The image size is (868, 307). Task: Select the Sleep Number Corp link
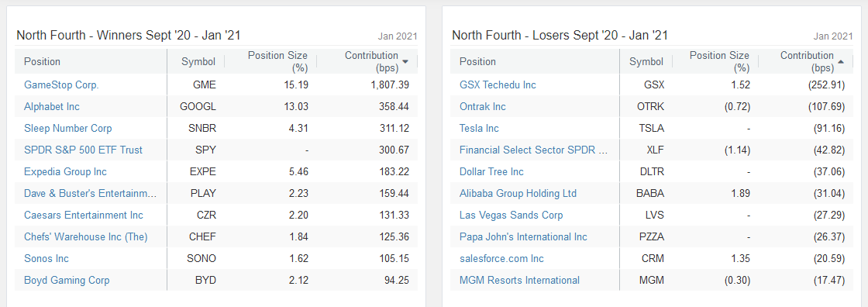68,128
